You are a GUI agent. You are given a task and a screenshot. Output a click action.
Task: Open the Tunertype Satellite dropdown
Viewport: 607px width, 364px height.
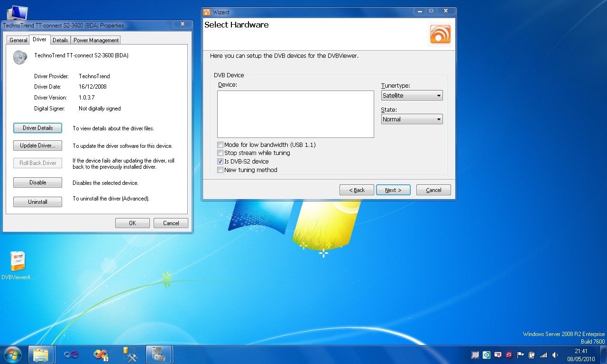[x=412, y=95]
